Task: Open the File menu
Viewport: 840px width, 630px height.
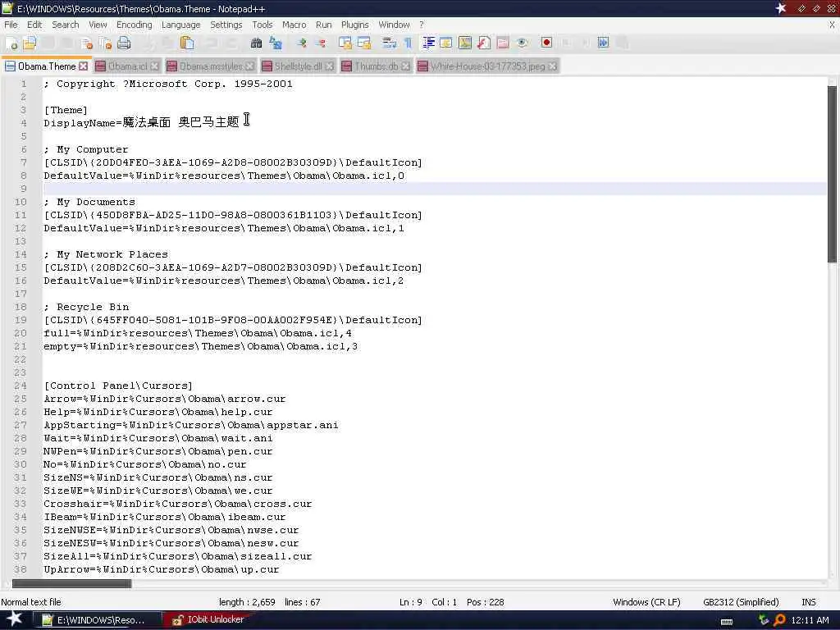Action: 11,25
